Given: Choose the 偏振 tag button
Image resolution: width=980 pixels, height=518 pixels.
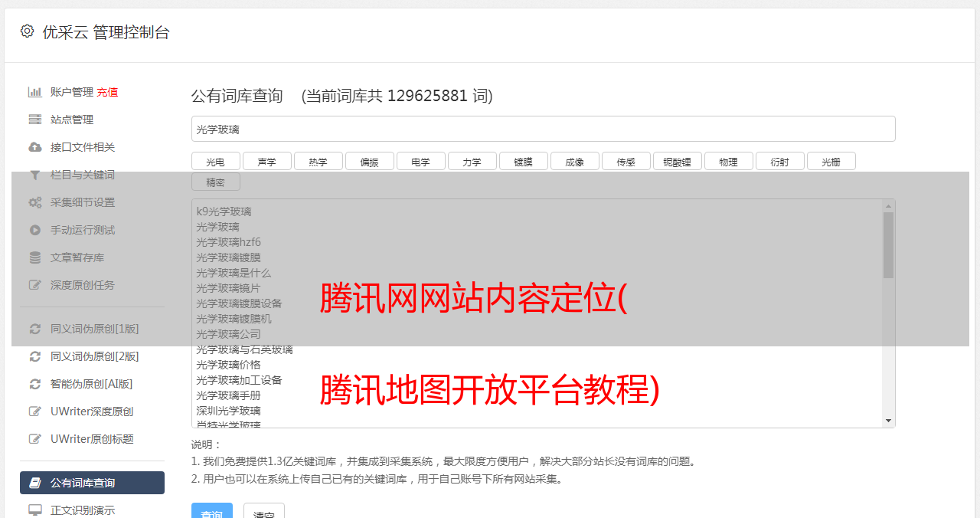Looking at the screenshot, I should point(369,161).
